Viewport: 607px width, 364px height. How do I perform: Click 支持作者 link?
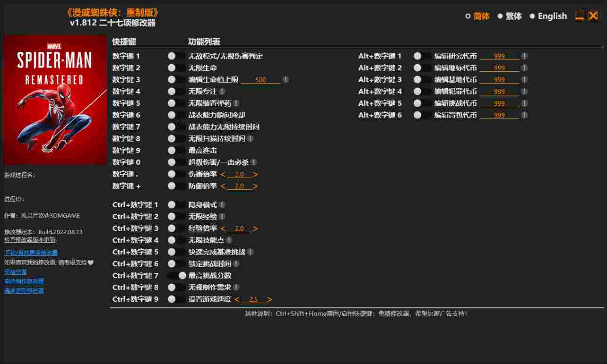(x=16, y=272)
